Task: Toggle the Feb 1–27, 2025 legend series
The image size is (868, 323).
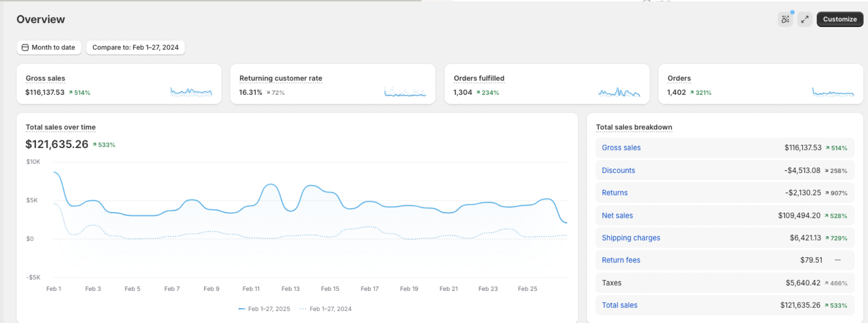Action: 264,309
